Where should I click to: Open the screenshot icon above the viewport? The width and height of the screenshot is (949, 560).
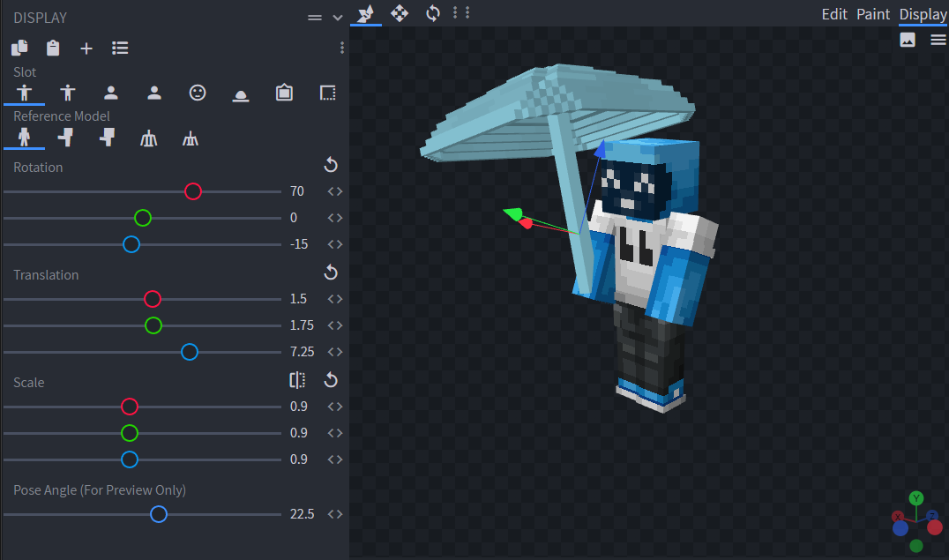908,39
